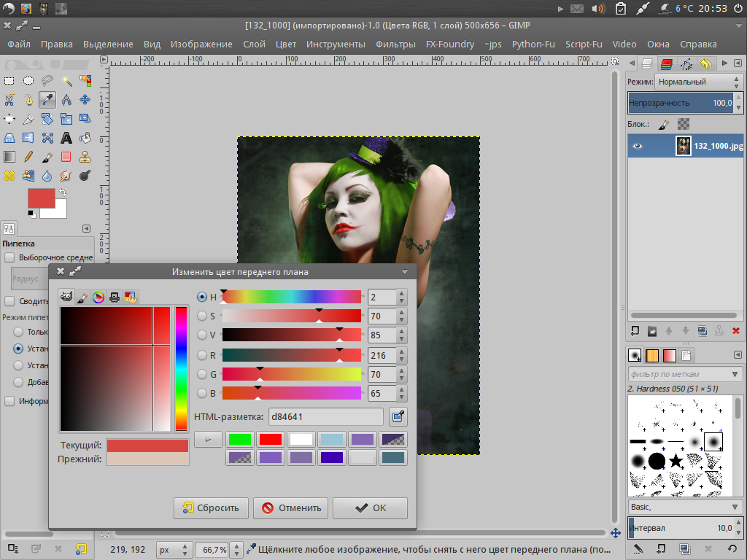Select the Select by Color tool
The image size is (747, 560).
(x=85, y=81)
